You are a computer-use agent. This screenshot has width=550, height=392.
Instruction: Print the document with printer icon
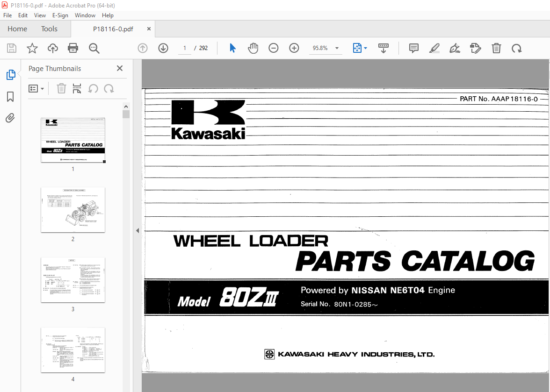point(73,48)
